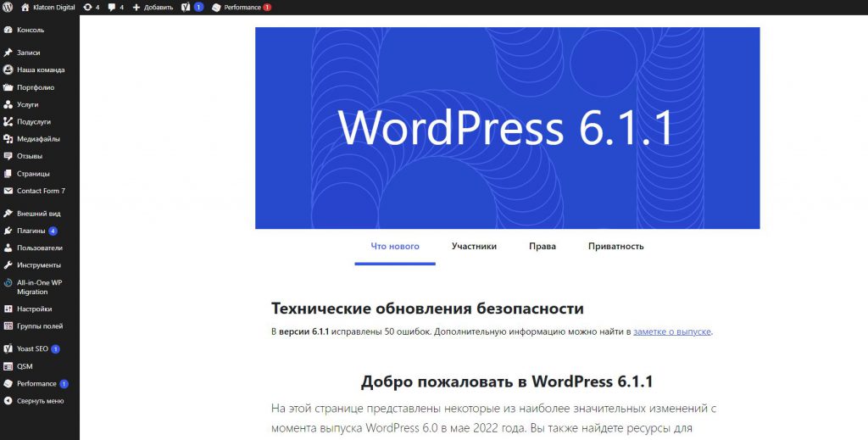Click the Пользователи user icon
This screenshot has width=868, height=440.
tap(8, 248)
